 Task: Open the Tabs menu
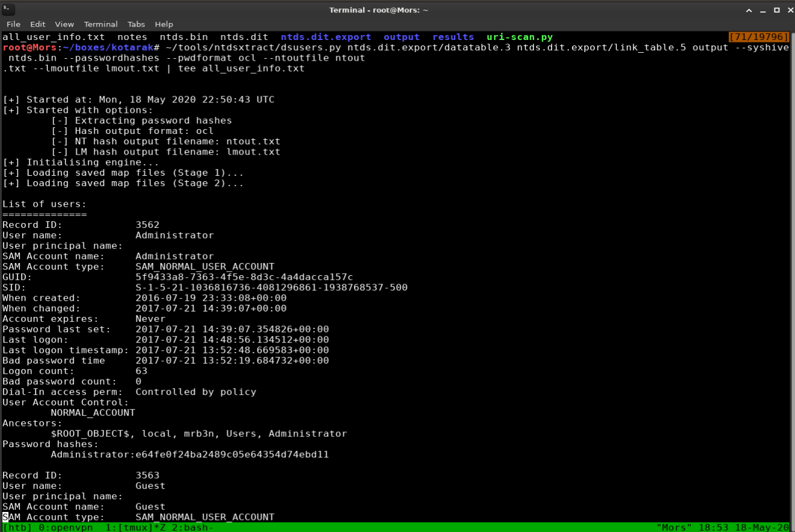click(x=136, y=24)
